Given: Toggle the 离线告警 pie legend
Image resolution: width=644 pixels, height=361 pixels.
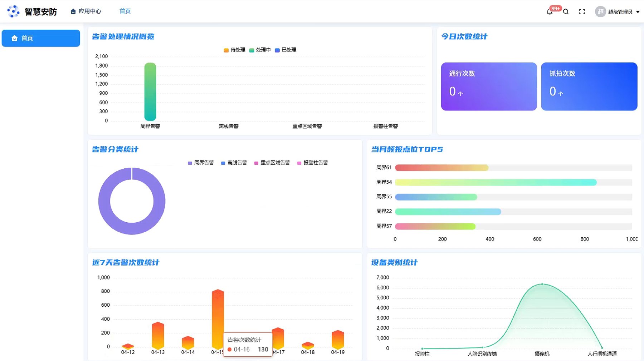Looking at the screenshot, I should point(234,163).
